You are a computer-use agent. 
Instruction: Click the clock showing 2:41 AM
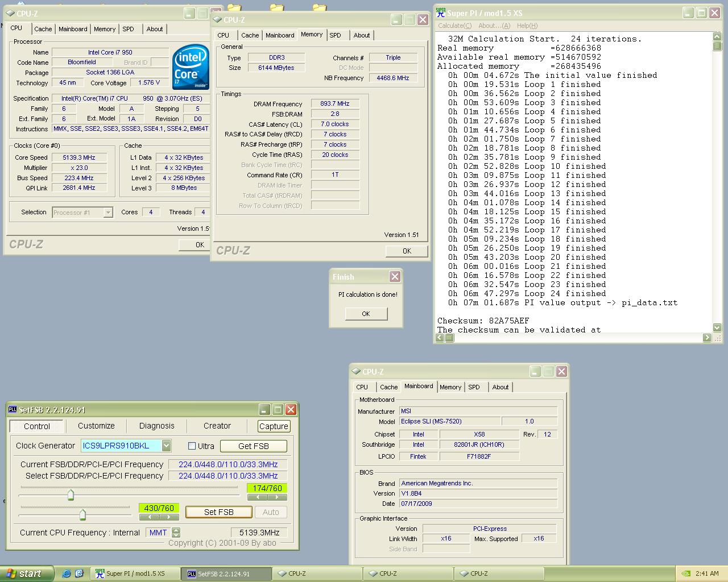pos(707,573)
